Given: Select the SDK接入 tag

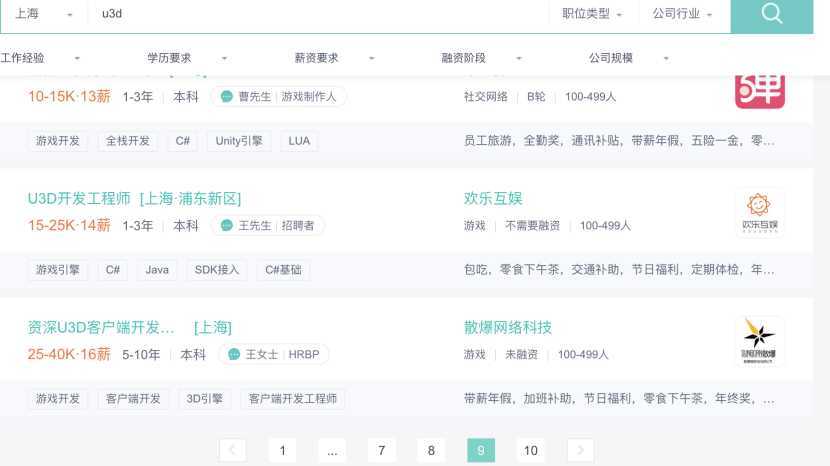Looking at the screenshot, I should [x=217, y=270].
